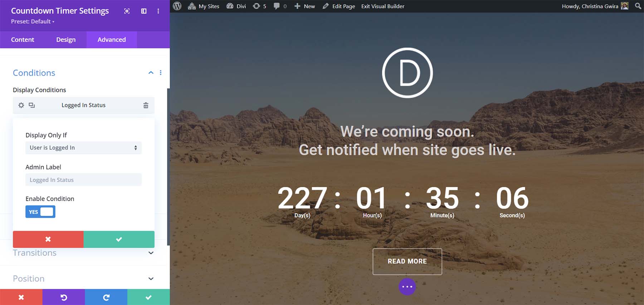Save module changes green check button

(148, 297)
